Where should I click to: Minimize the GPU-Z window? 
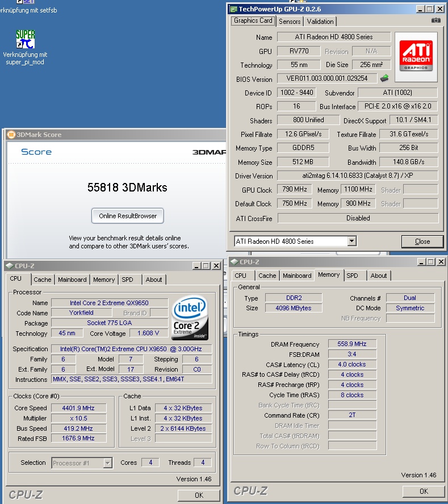(x=420, y=9)
